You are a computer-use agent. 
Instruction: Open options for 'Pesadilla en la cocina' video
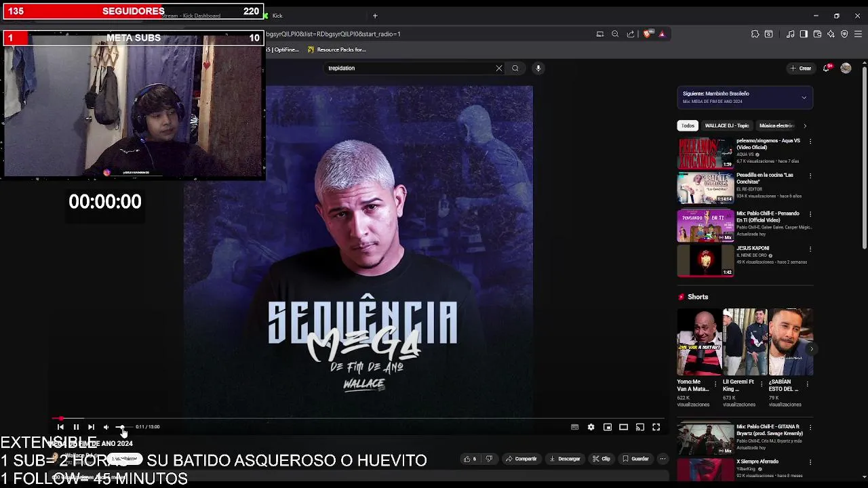[810, 176]
